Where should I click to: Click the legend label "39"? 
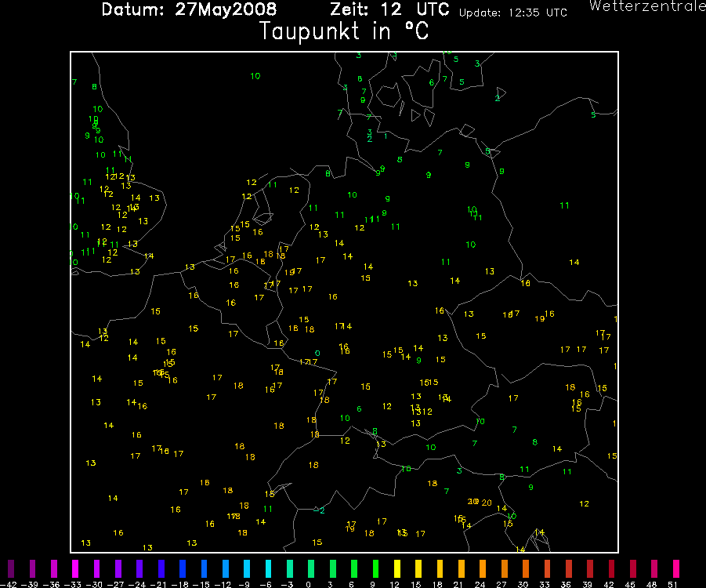(x=587, y=584)
